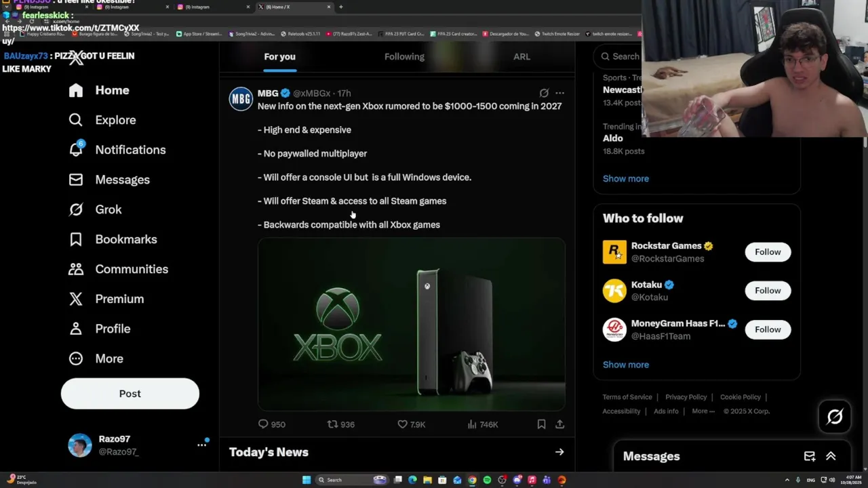Viewport: 868px width, 488px height.
Task: Open Ads info footer link
Action: point(666,411)
